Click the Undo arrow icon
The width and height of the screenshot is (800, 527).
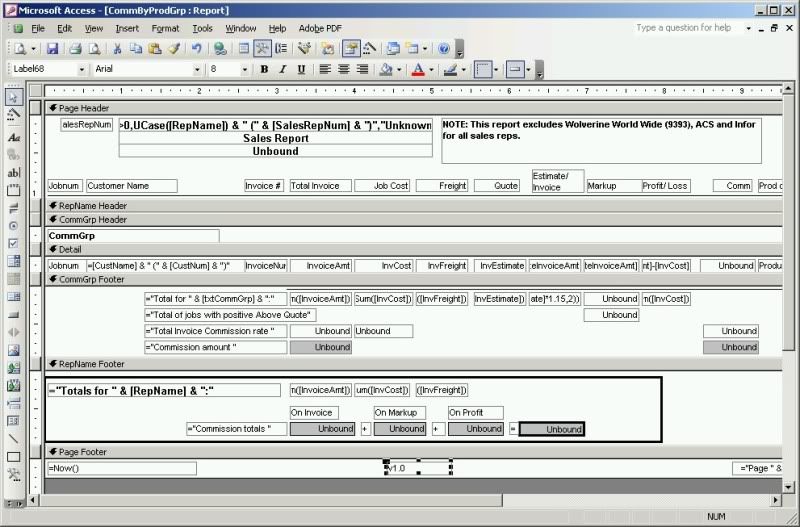(x=197, y=48)
